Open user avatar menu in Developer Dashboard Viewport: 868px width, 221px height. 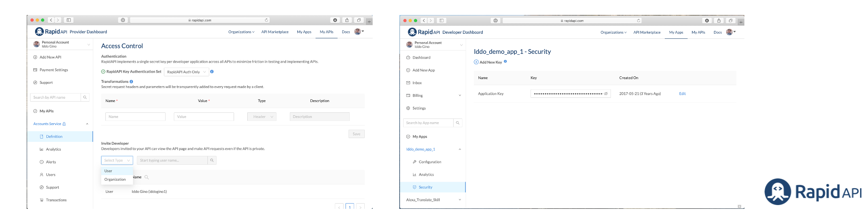(x=730, y=32)
